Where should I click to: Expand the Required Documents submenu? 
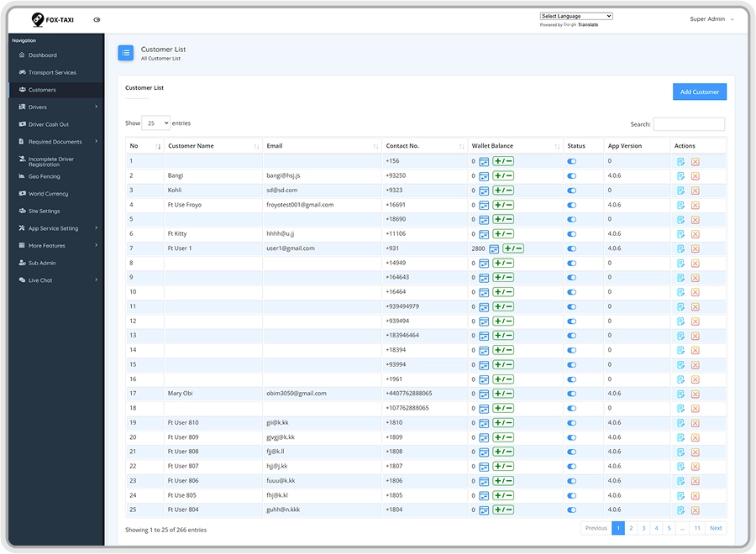pos(56,142)
